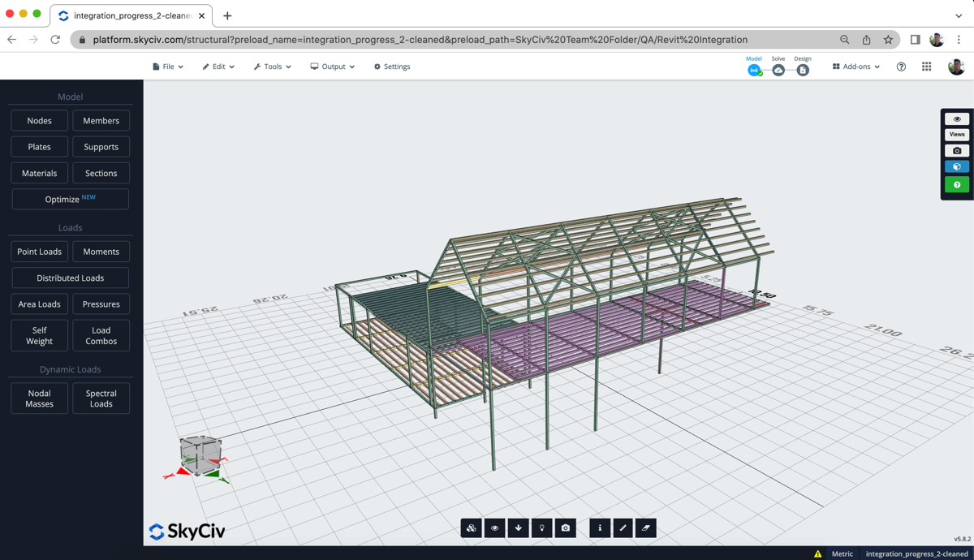Click the Distributed Loads button
The height and width of the screenshot is (560, 974).
[x=71, y=278]
